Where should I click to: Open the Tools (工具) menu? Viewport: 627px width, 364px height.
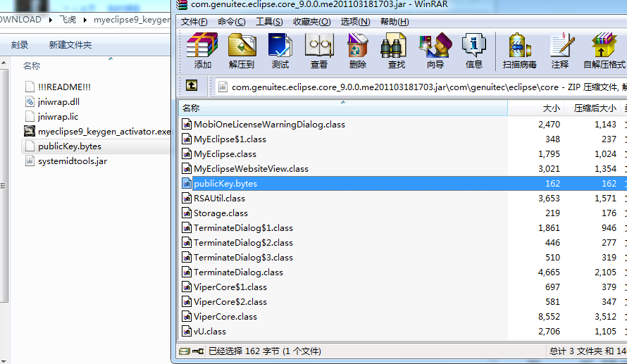point(269,22)
